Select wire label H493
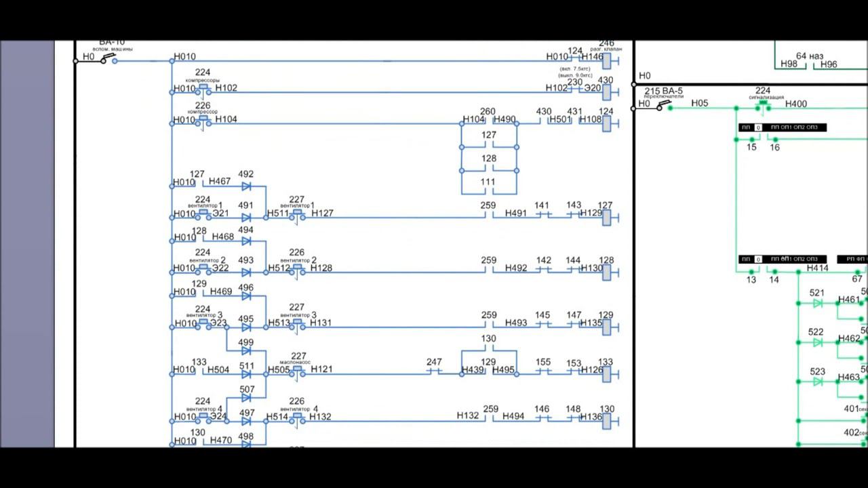 tap(516, 323)
